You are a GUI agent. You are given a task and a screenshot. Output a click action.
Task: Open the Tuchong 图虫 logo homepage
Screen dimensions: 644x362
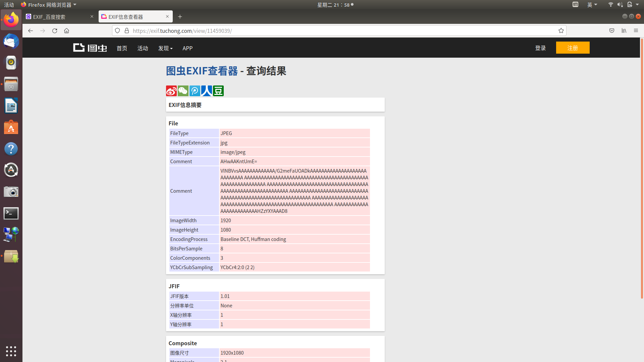point(90,48)
